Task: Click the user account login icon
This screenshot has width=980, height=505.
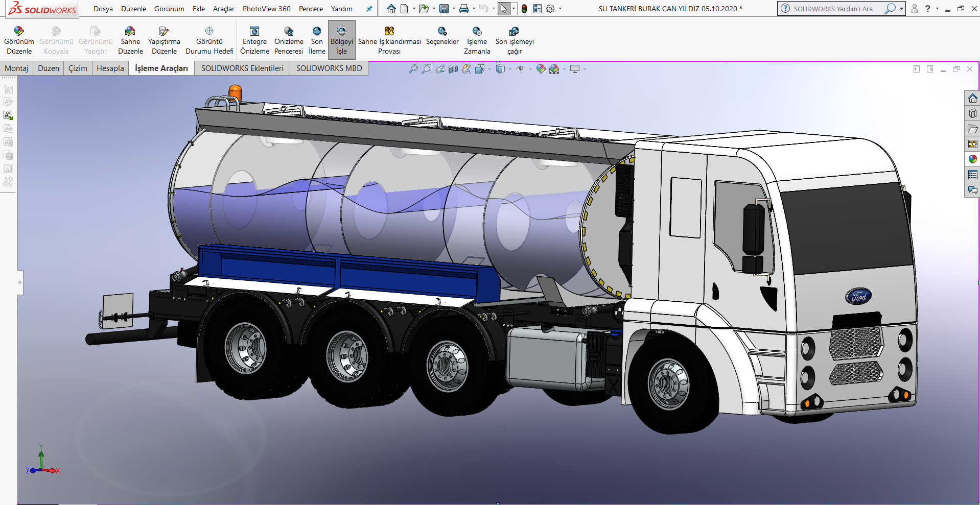Action: (915, 9)
